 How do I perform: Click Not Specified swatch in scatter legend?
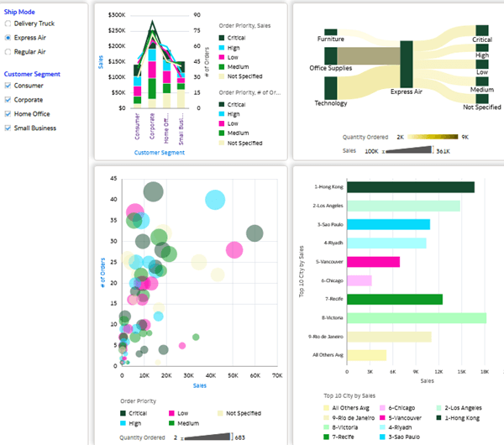(x=220, y=413)
